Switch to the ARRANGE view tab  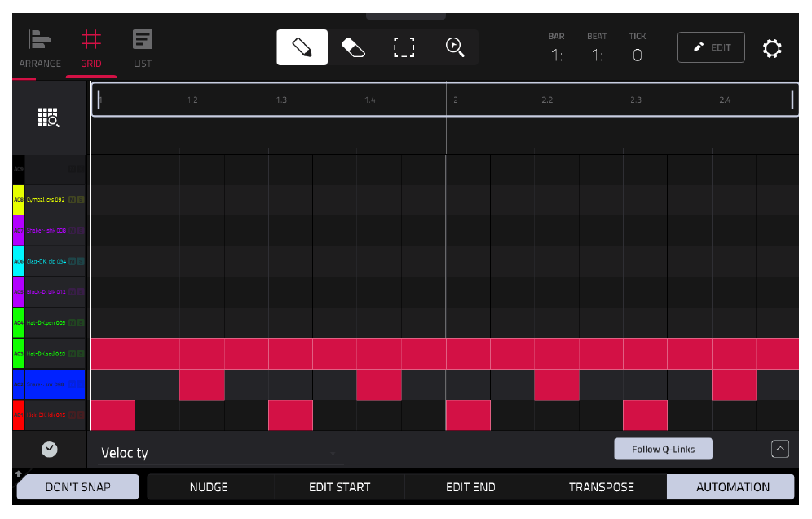tap(40, 49)
